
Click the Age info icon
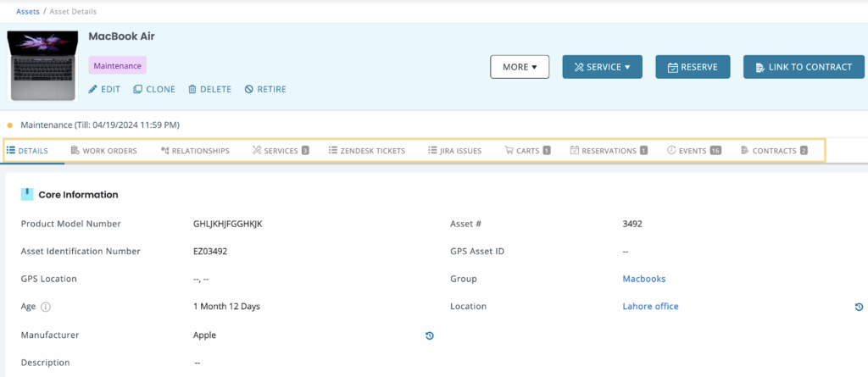pyautogui.click(x=46, y=307)
